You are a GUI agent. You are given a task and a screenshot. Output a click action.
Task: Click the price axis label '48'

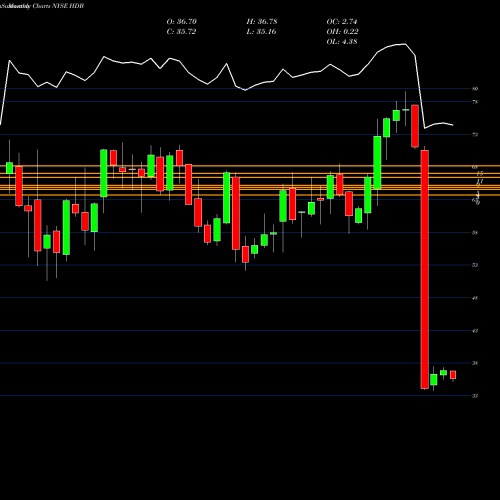click(x=475, y=298)
